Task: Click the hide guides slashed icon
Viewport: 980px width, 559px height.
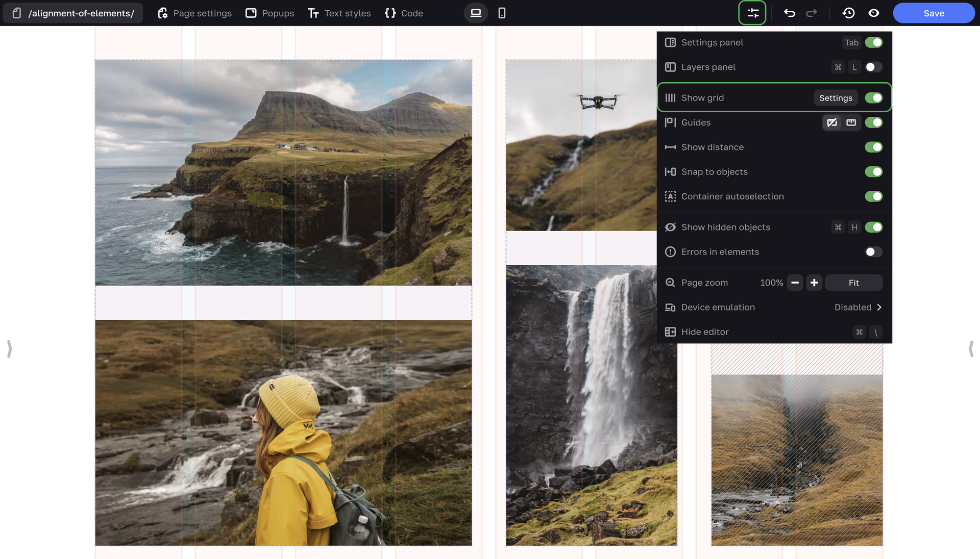Action: [x=832, y=122]
